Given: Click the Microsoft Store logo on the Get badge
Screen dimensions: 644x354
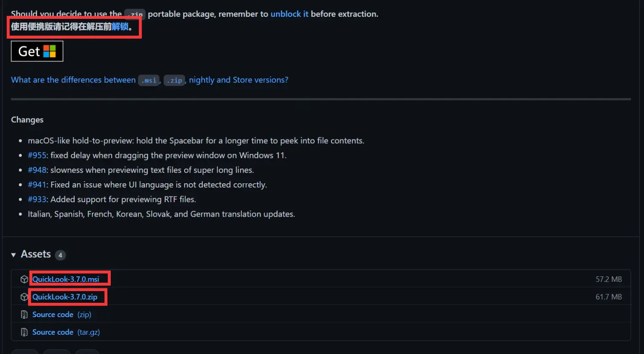Looking at the screenshot, I should (50, 51).
